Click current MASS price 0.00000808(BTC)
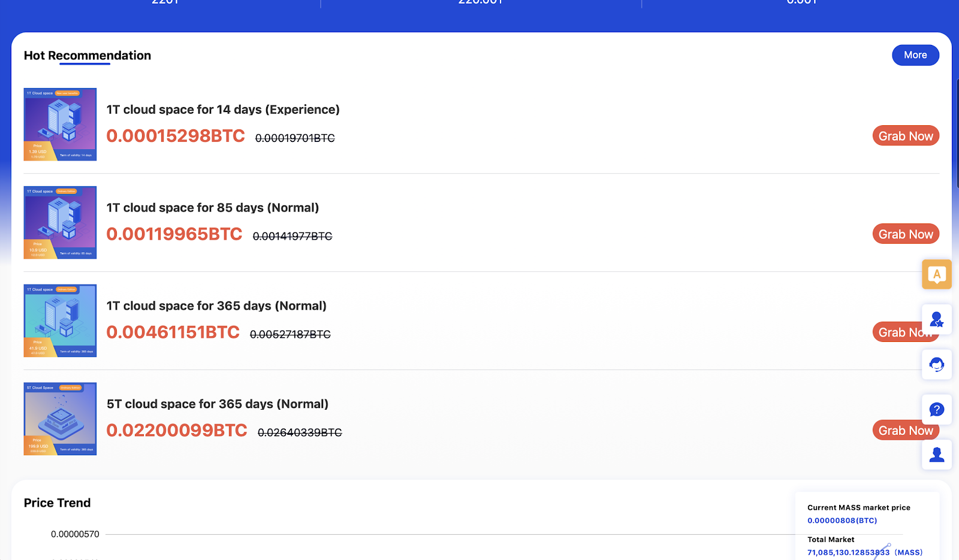The width and height of the screenshot is (959, 560). pyautogui.click(x=842, y=520)
